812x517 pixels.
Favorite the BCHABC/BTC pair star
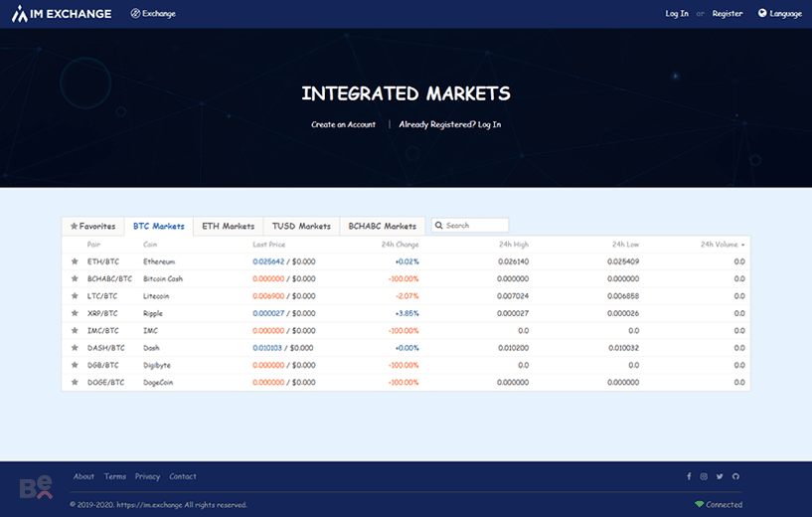75,278
